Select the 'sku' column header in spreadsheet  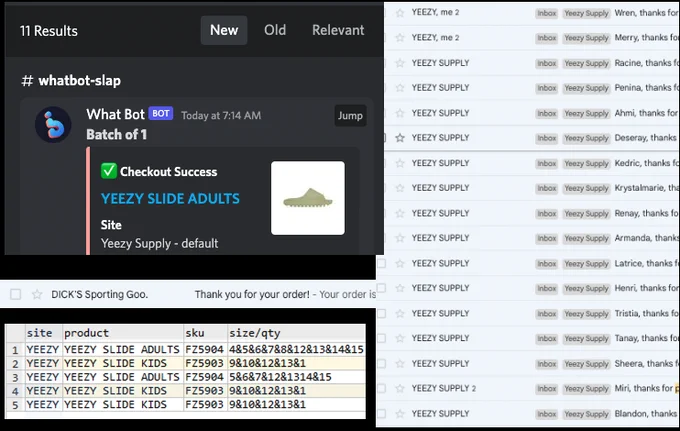click(x=206, y=333)
